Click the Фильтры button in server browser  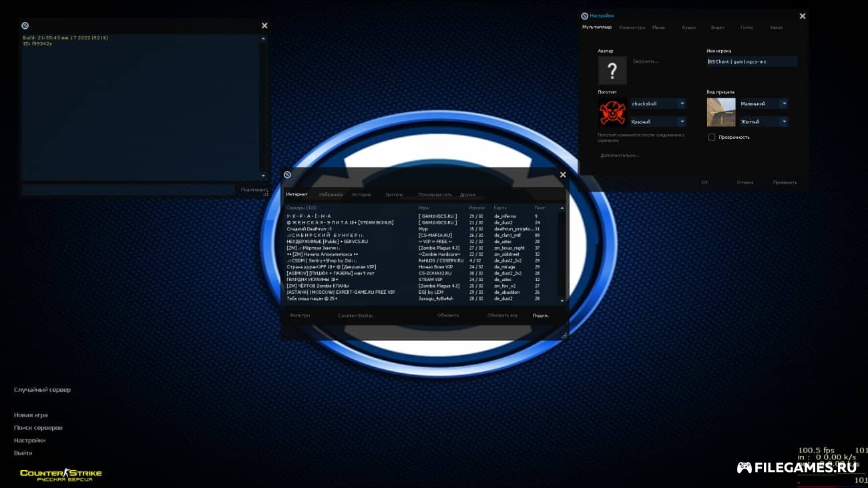click(300, 315)
